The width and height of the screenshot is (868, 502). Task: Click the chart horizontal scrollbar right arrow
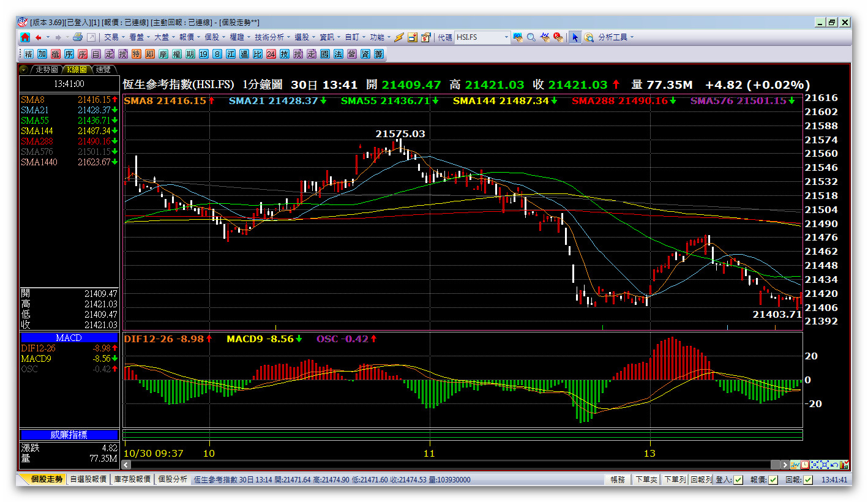784,465
